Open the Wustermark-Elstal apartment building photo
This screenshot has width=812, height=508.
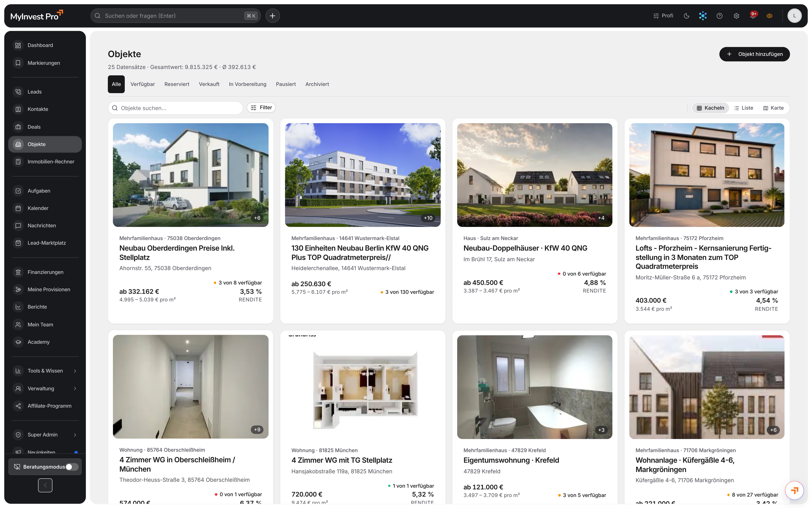tap(363, 175)
